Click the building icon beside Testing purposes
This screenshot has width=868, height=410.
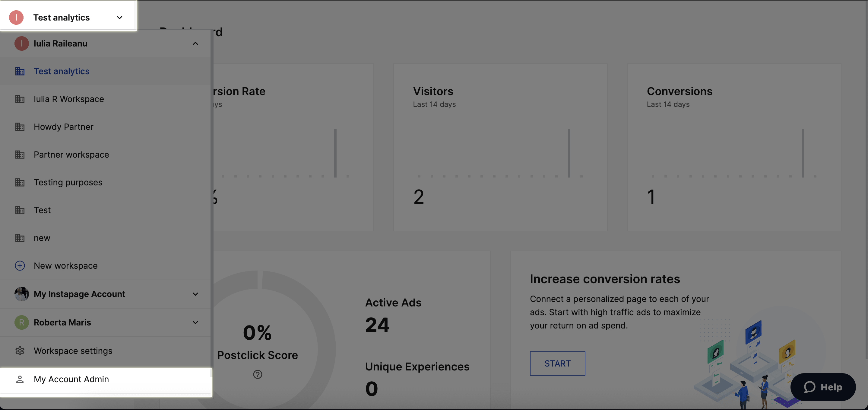(x=20, y=182)
